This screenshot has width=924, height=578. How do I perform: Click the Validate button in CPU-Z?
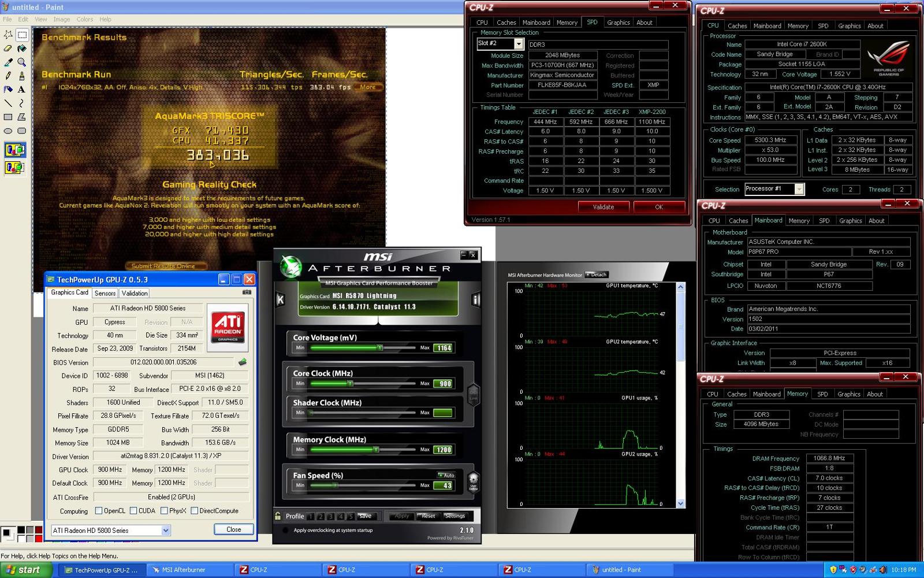[x=603, y=207]
